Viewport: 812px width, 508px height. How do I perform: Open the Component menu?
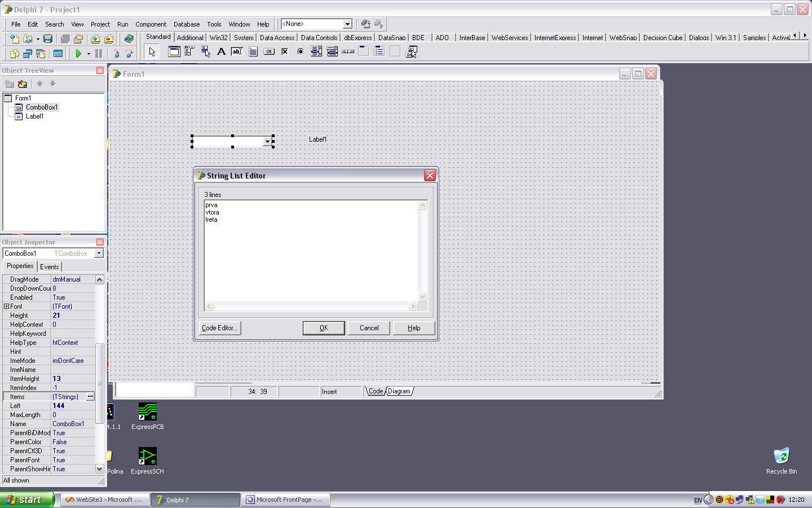click(x=151, y=24)
